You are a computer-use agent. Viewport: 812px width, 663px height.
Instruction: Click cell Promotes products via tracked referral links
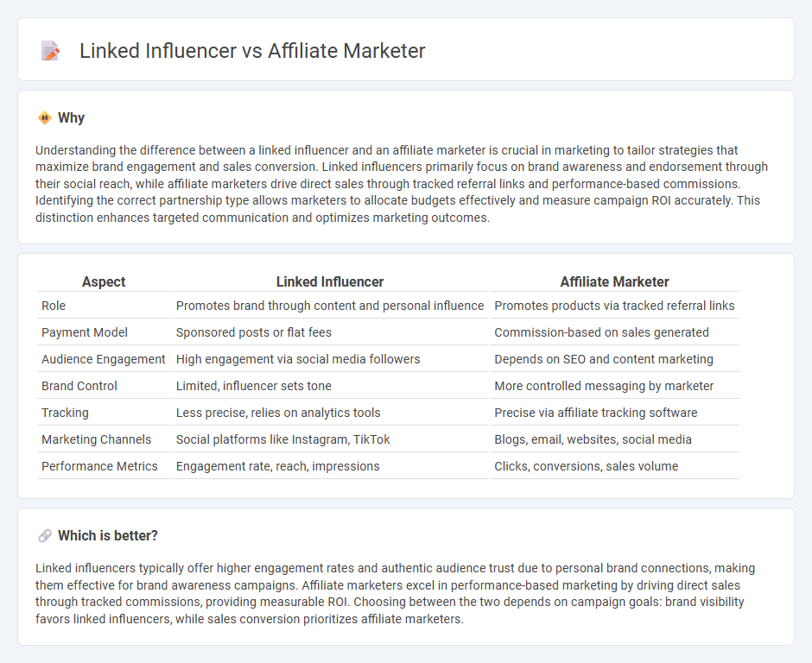tap(614, 306)
